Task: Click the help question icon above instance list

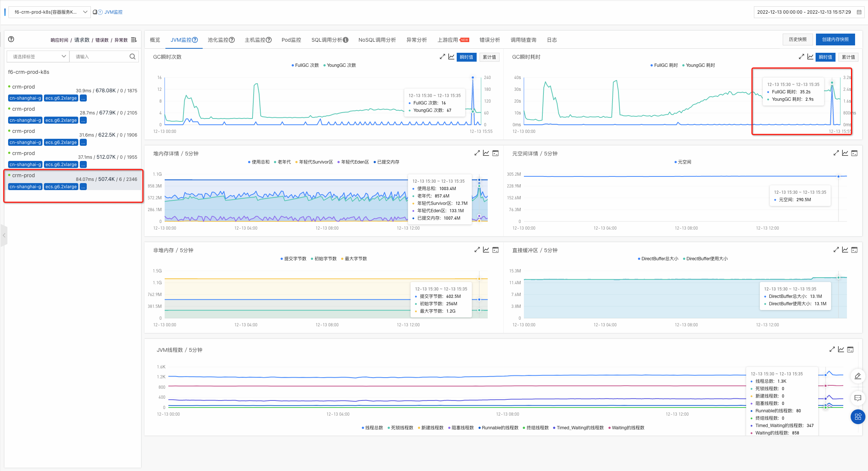Action: (x=11, y=39)
